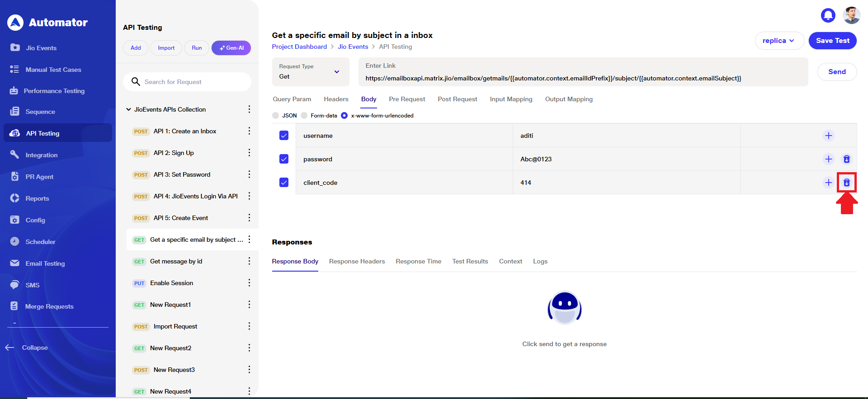The height and width of the screenshot is (399, 868).
Task: Select the JSON body type radio button
Action: tap(276, 116)
